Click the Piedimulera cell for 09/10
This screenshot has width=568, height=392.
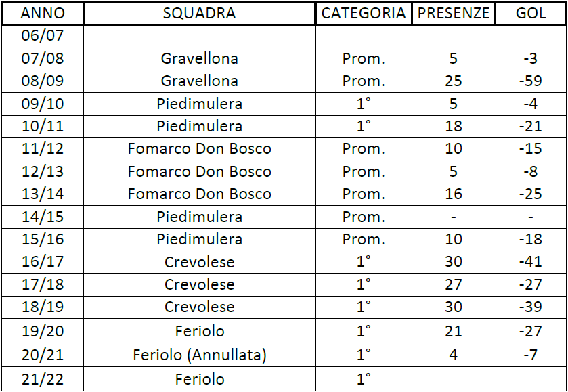pos(199,104)
